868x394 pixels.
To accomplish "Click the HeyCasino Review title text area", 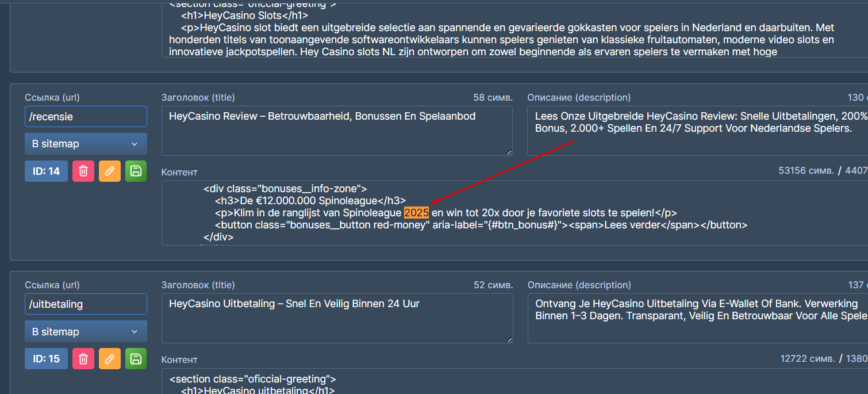I will (337, 131).
